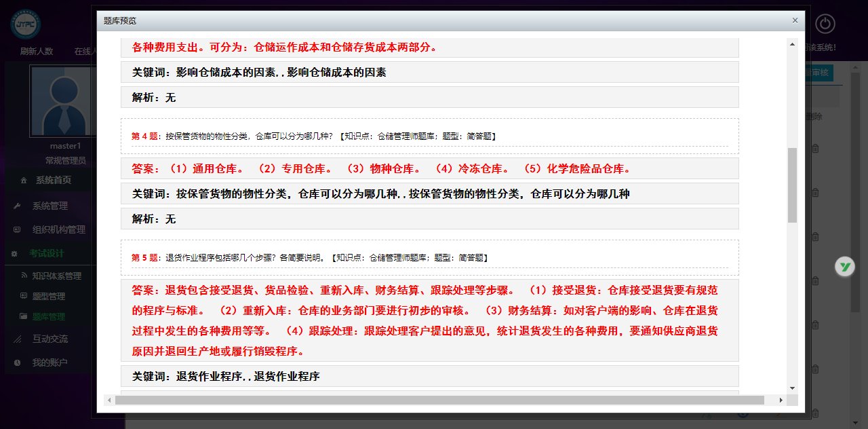
Task: Click the wrench icon for 系统管理
Action: tap(18, 206)
